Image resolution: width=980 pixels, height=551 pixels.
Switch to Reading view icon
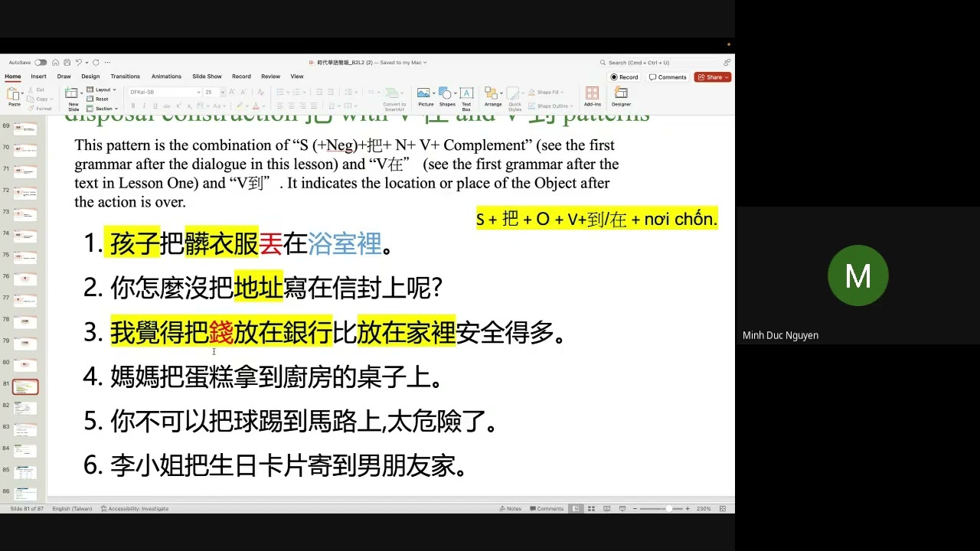pyautogui.click(x=606, y=509)
